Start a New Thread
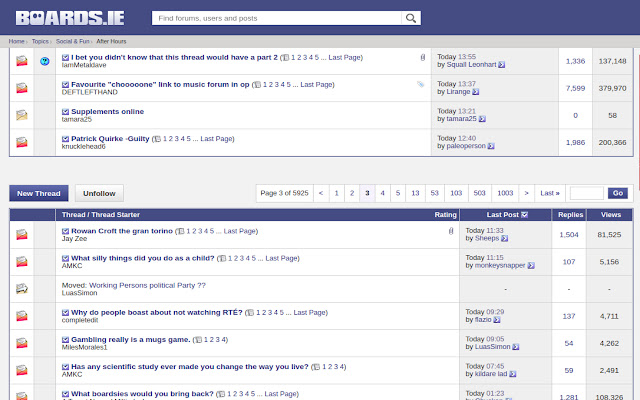 (x=39, y=193)
